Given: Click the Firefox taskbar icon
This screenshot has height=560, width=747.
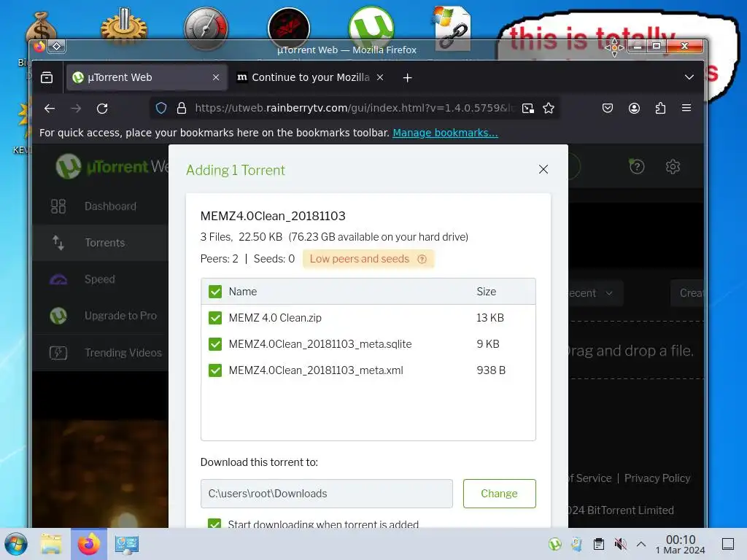Looking at the screenshot, I should tap(89, 544).
